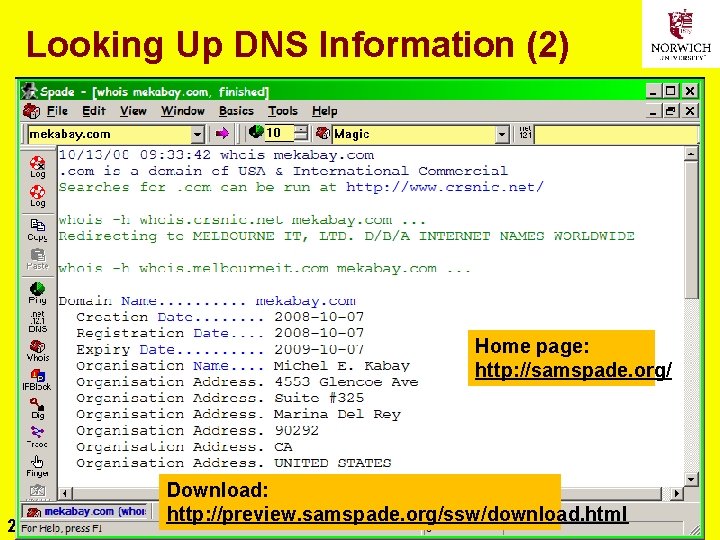Click the net 12.1 icon in toolbar

pyautogui.click(x=525, y=134)
